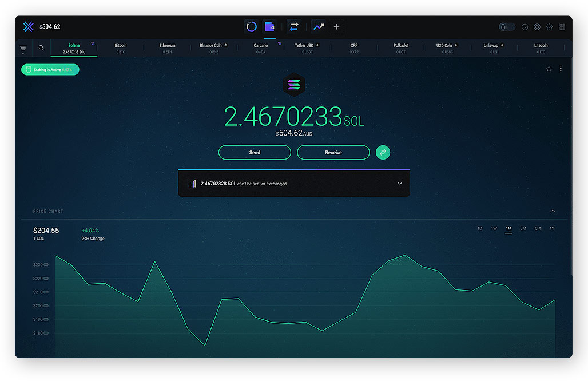Open the Settings gear icon
The height and width of the screenshot is (381, 588).
tap(549, 27)
